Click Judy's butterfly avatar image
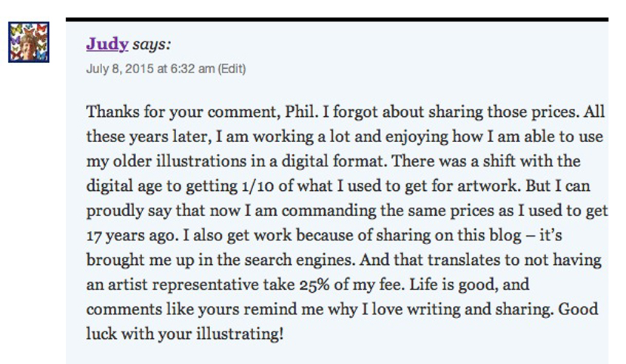 [29, 42]
